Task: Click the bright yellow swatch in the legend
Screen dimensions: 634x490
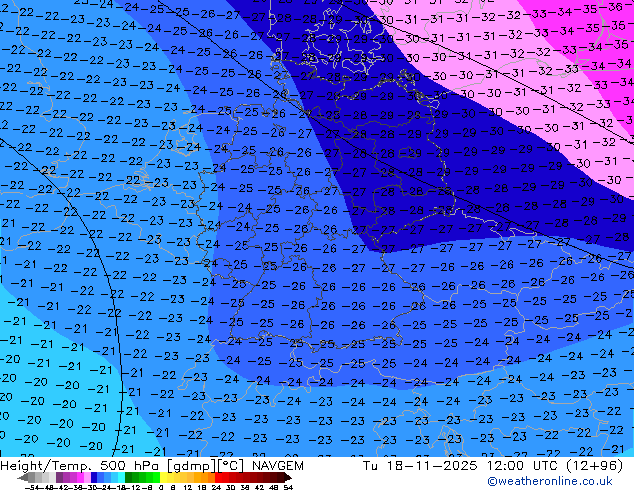Action: pyautogui.click(x=163, y=477)
